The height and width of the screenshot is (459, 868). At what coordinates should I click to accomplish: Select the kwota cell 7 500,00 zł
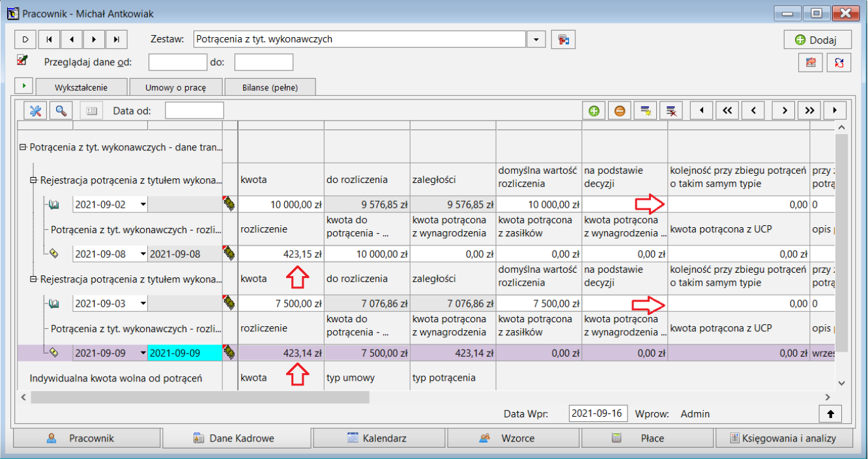pyautogui.click(x=282, y=303)
